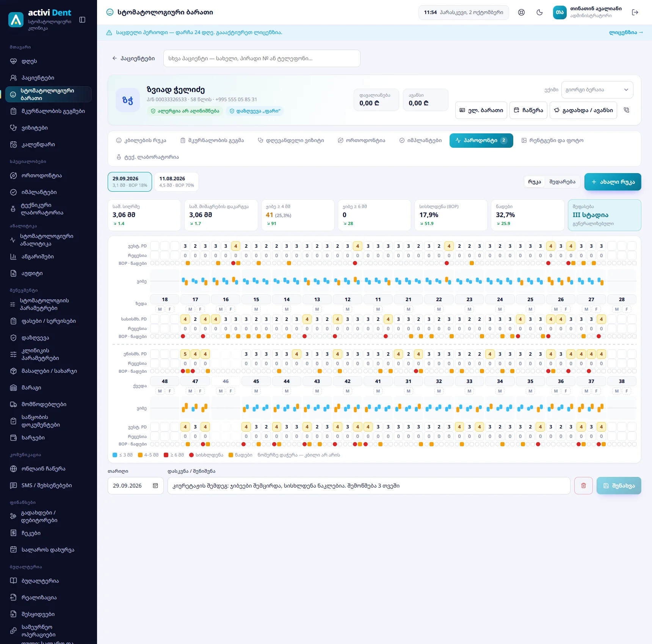Go back to პაციენტები list
The width and height of the screenshot is (652, 644).
[133, 58]
